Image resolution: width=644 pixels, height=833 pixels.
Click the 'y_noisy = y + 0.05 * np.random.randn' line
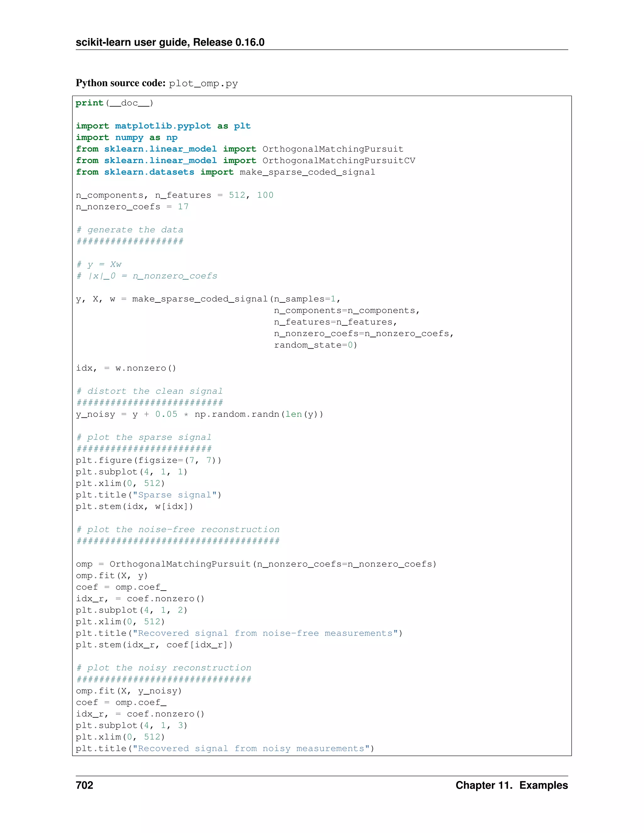(x=200, y=414)
